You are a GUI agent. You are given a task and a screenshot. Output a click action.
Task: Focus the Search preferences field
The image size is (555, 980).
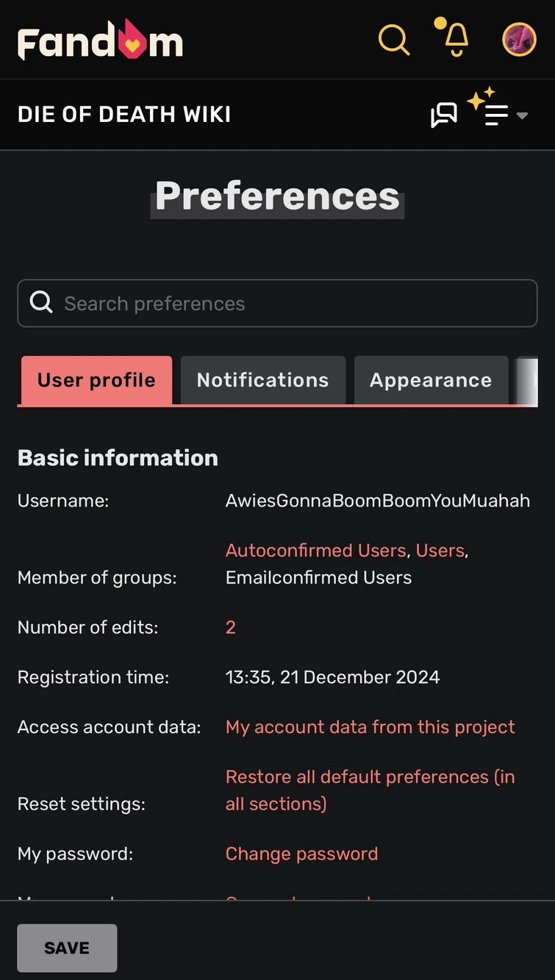(x=277, y=303)
